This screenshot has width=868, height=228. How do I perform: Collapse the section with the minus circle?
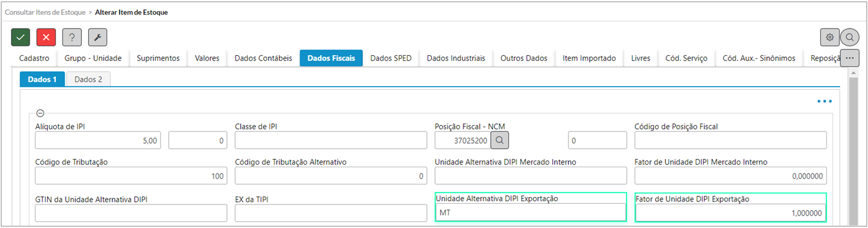40,113
